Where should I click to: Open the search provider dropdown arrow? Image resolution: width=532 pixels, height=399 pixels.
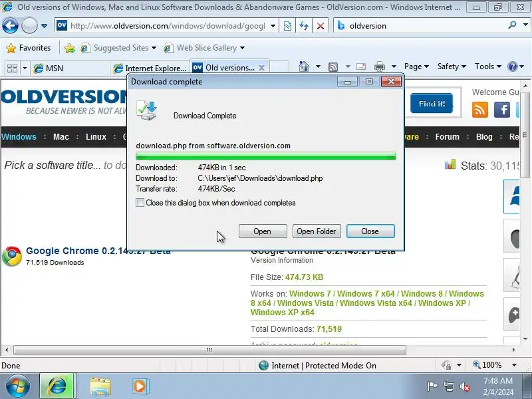tap(525, 25)
